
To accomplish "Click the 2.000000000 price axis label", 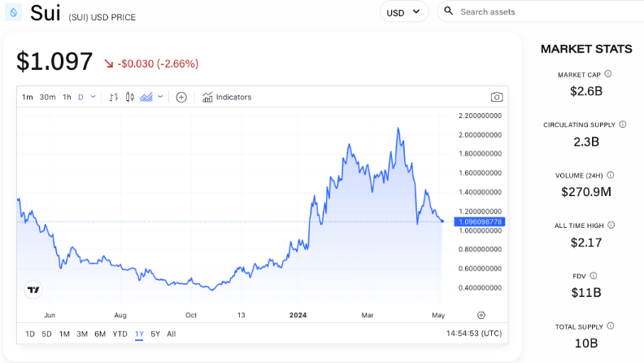I will click(480, 135).
